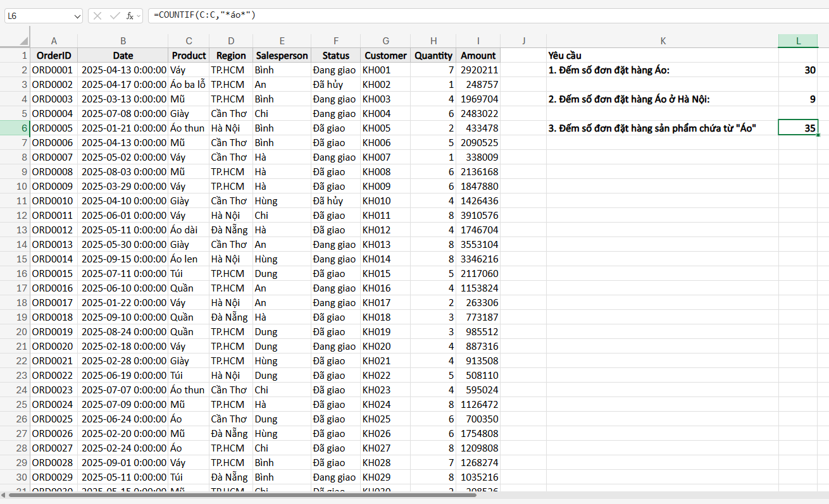This screenshot has height=504, width=829.
Task: Click the Cancel X icon in formula bar
Action: 97,16
